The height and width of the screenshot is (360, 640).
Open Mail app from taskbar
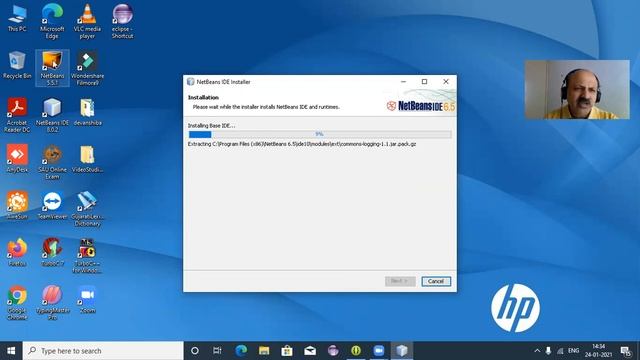(x=310, y=351)
